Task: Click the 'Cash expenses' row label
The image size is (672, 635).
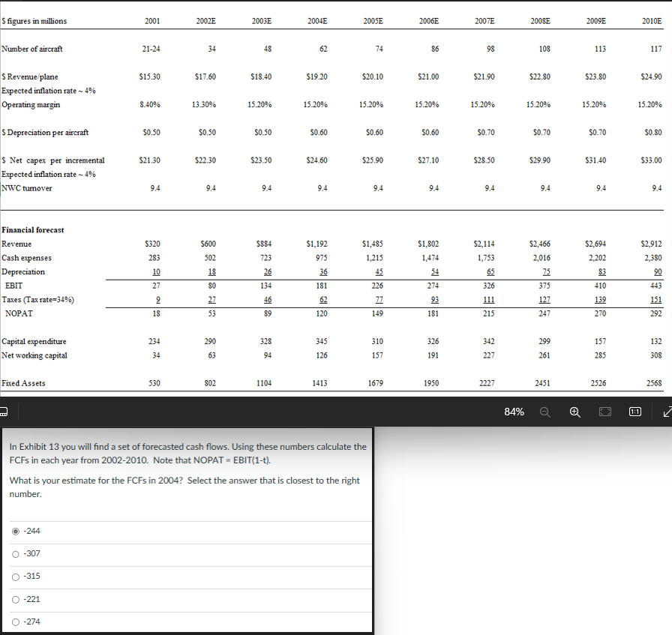Action: [x=26, y=258]
